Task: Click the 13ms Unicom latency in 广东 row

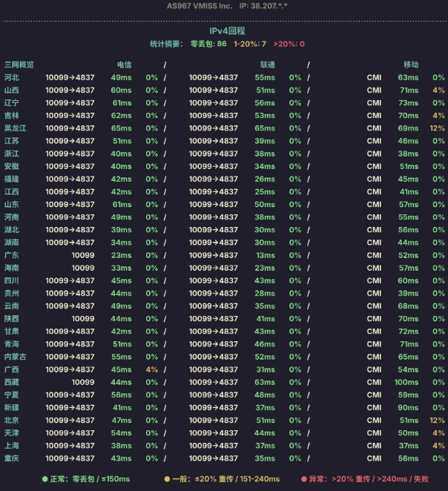Action: click(x=266, y=255)
